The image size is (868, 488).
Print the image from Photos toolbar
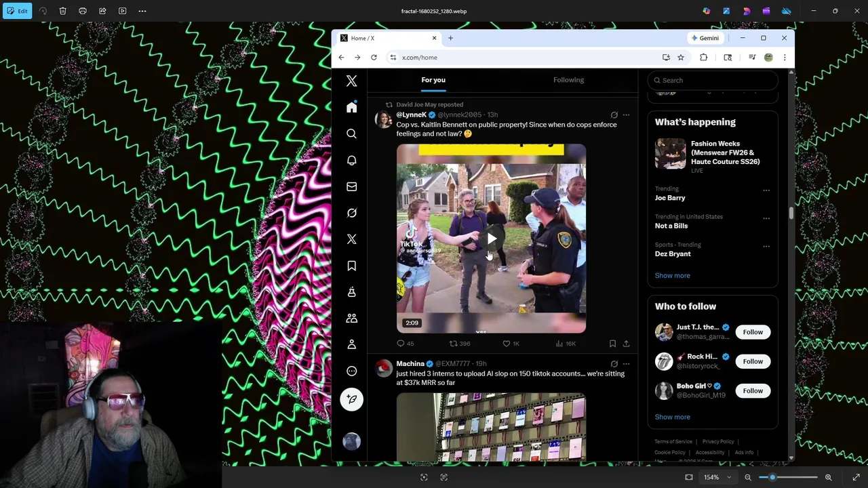coord(83,11)
